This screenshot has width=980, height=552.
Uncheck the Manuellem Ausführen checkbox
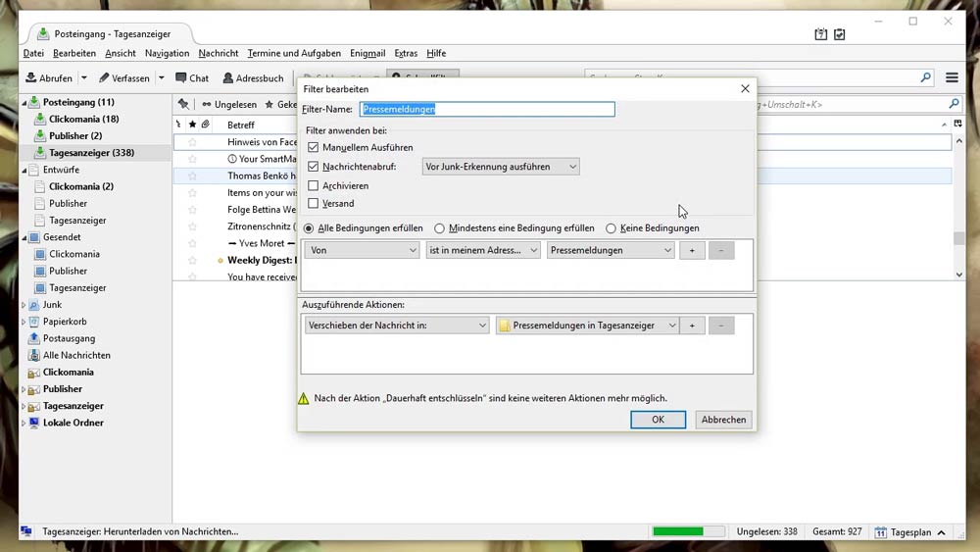[314, 147]
